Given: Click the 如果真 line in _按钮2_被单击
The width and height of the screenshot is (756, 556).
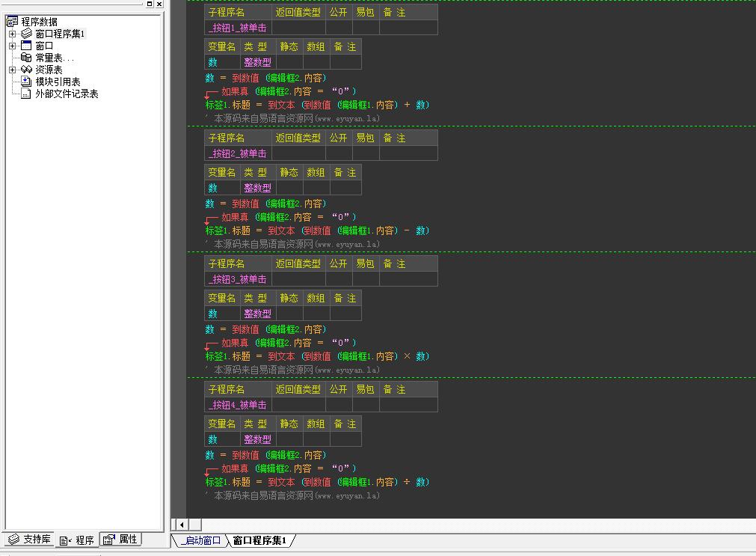Looking at the screenshot, I should [289, 217].
